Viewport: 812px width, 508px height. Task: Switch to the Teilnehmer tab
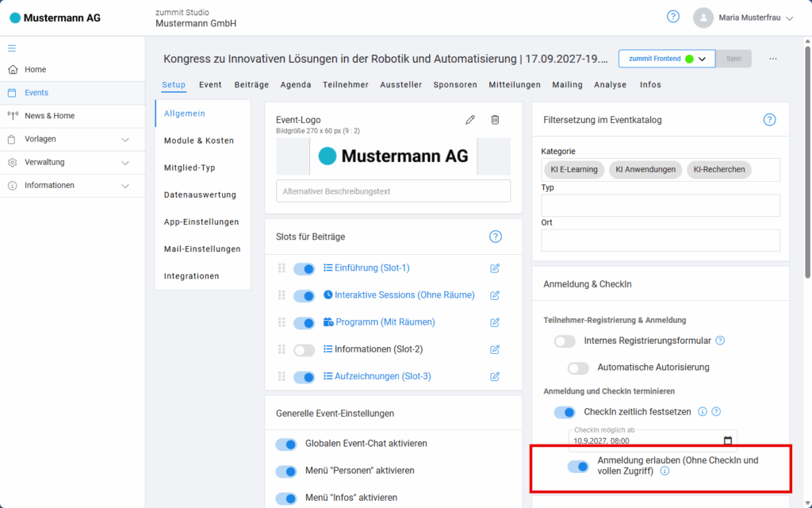(x=345, y=85)
